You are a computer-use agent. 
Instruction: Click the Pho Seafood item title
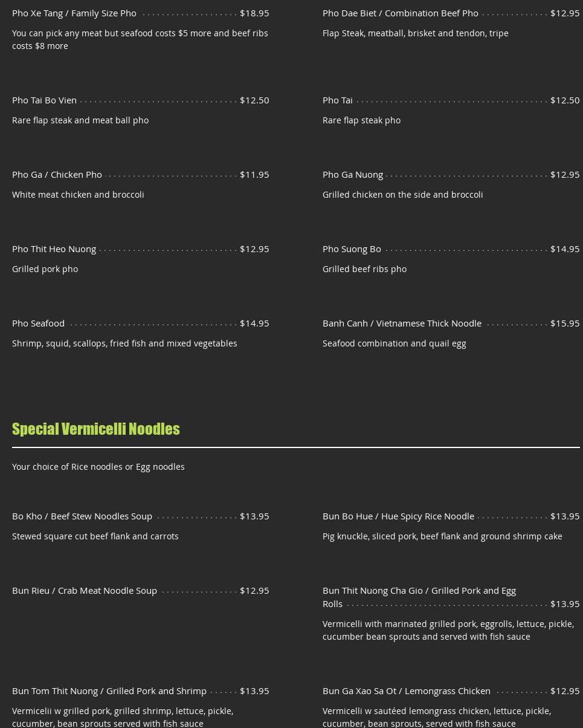pos(38,323)
